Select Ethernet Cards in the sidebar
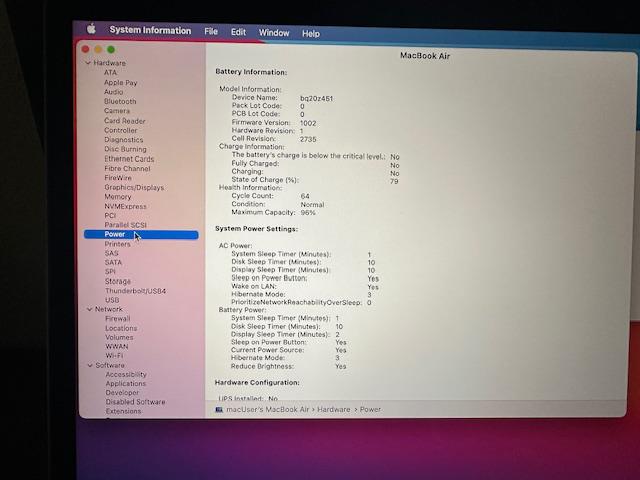This screenshot has width=640, height=480. coord(129,159)
